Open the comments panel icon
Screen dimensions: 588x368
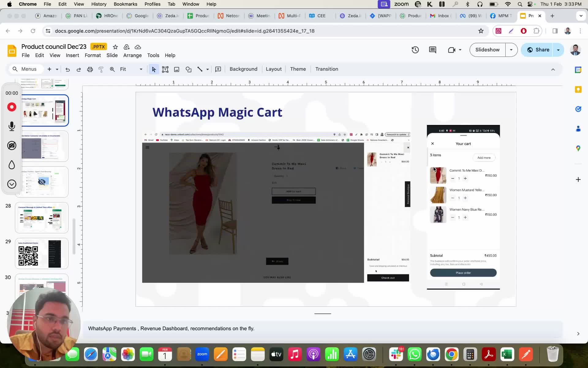[432, 50]
